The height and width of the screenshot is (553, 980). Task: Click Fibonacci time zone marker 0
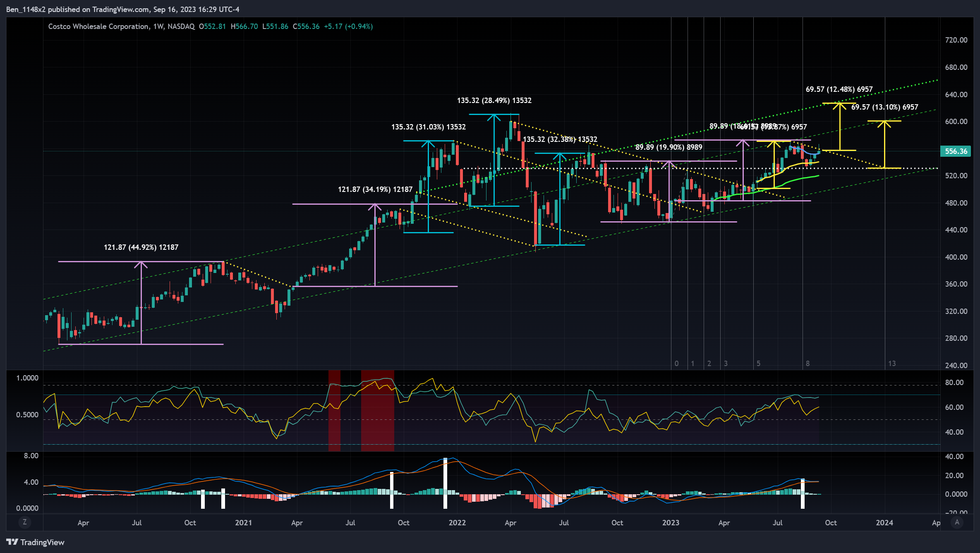point(676,364)
